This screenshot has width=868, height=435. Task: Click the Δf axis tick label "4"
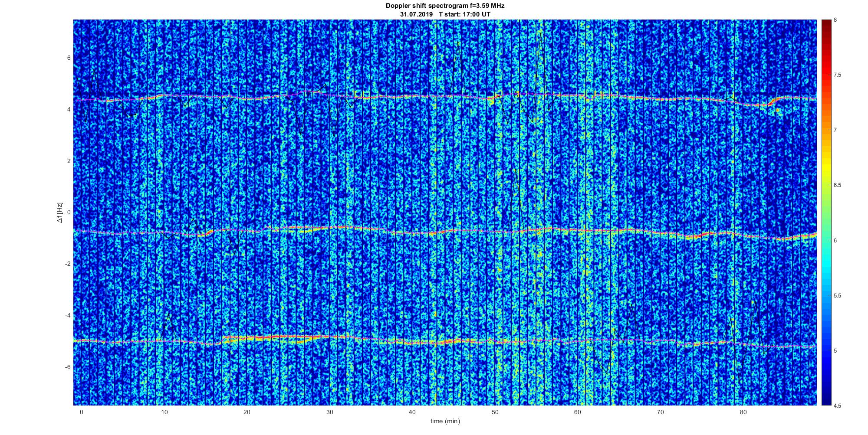click(69, 110)
